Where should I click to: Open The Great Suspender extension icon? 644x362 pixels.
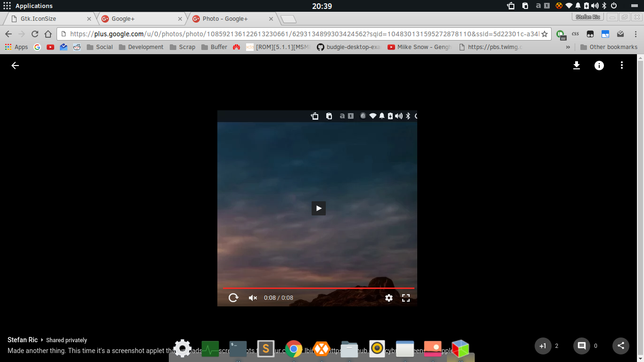tap(561, 34)
